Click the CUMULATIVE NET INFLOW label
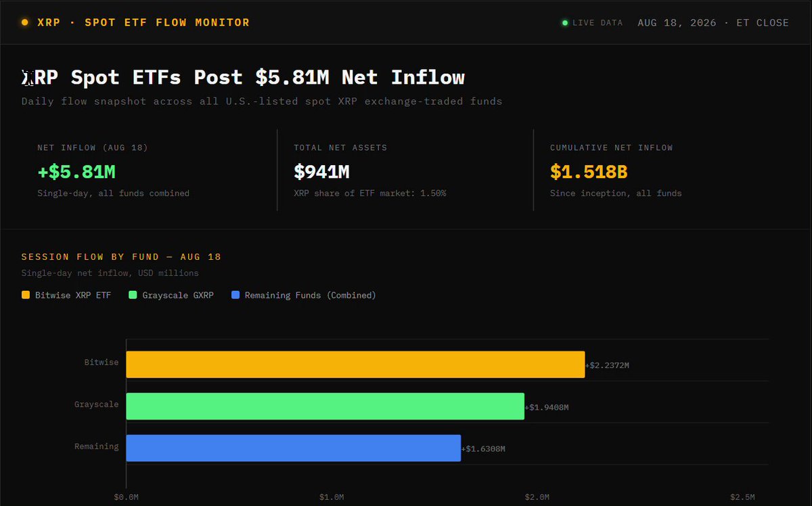This screenshot has height=506, width=812. [612, 147]
